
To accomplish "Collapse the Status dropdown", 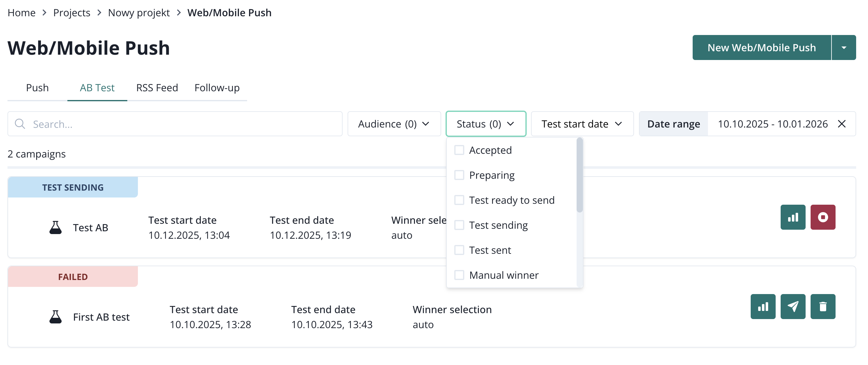I will click(x=485, y=124).
